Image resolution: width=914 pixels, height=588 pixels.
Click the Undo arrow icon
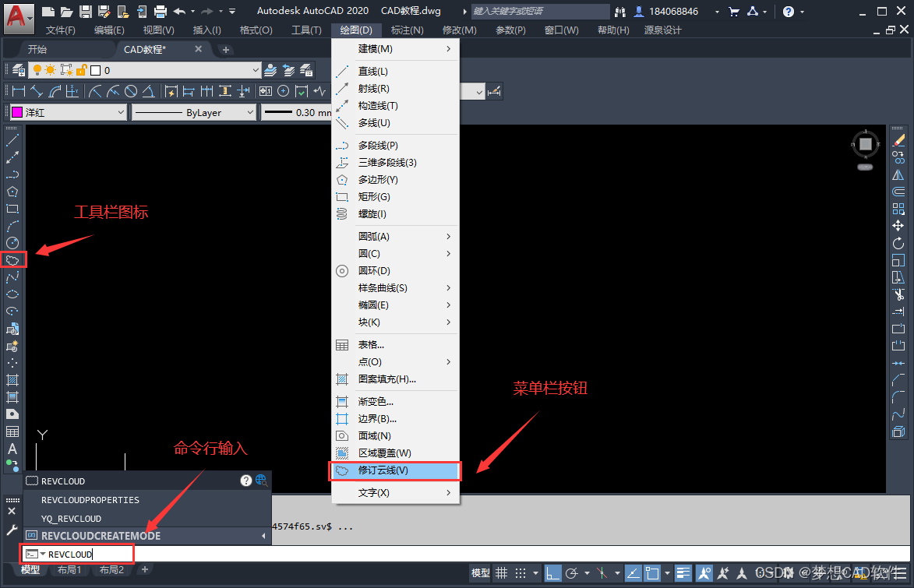tap(179, 11)
